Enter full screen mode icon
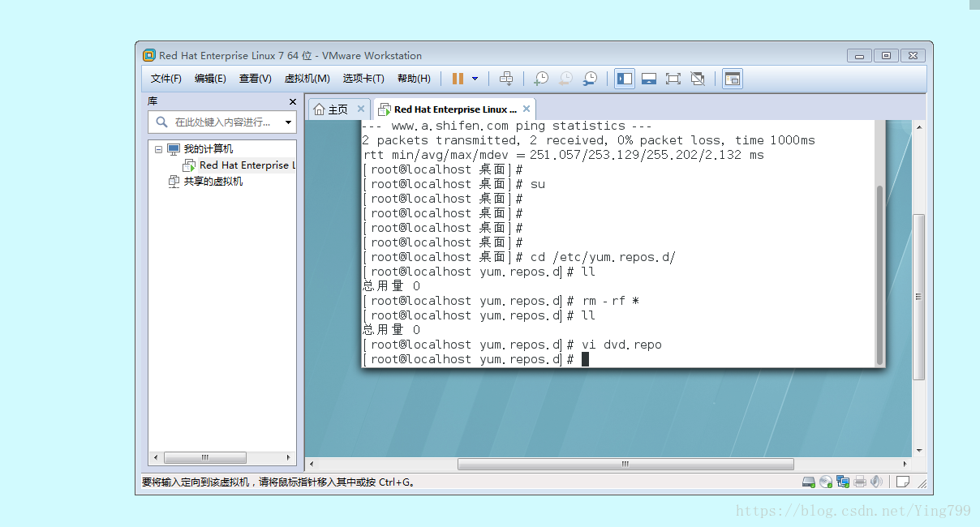 point(673,79)
